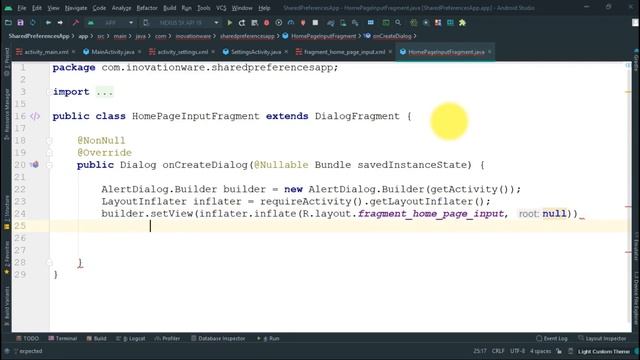
Task: Open the Logcat tool window
Action: (x=131, y=338)
